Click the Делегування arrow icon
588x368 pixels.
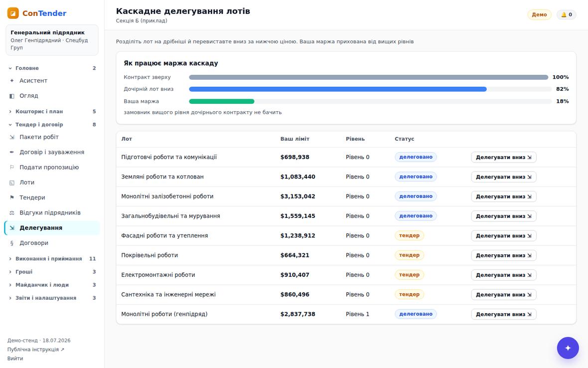[11, 228]
